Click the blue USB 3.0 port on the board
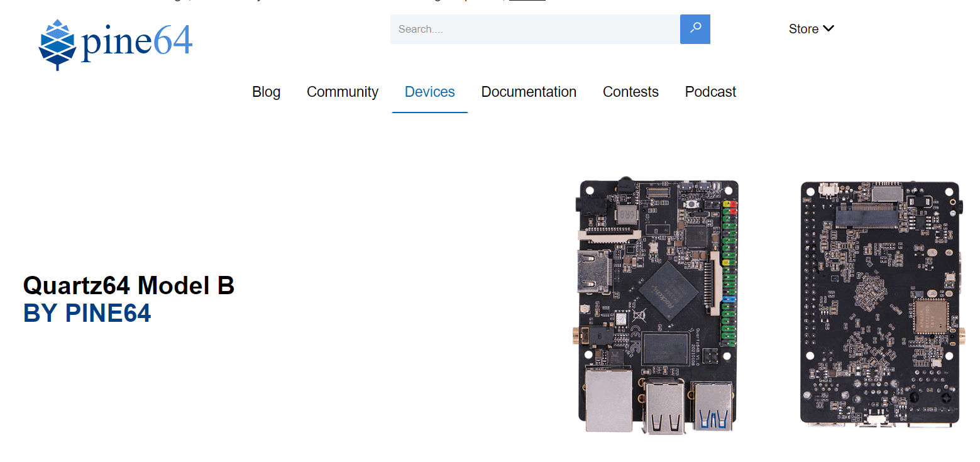This screenshot has height=462, width=980. tap(713, 405)
